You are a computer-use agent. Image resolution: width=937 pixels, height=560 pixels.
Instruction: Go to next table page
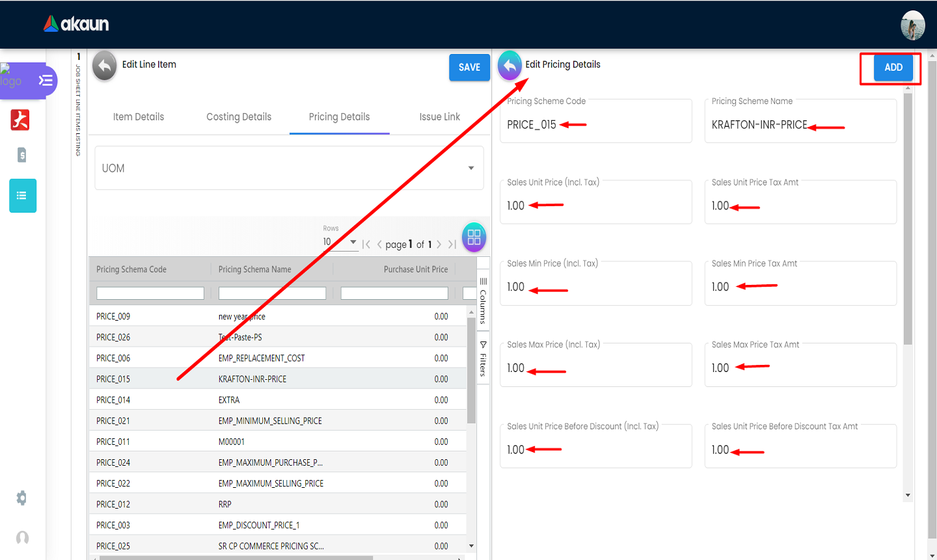coord(439,245)
